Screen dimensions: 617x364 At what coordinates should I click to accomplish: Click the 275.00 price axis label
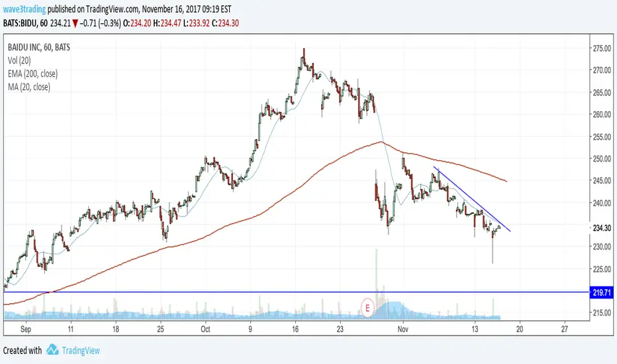(602, 48)
